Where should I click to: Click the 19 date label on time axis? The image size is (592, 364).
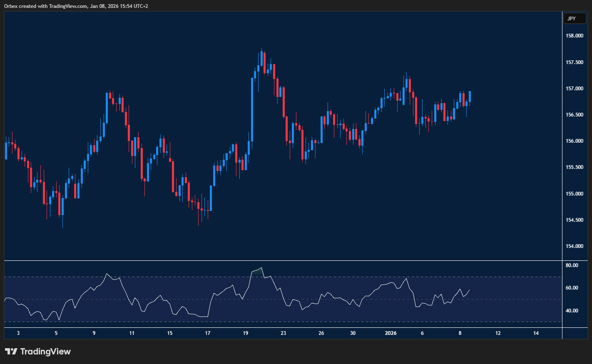[245, 333]
